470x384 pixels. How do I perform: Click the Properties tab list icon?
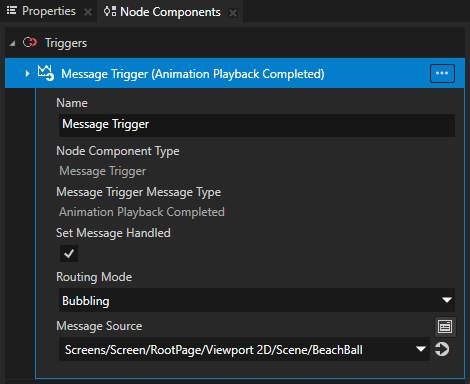tap(12, 11)
